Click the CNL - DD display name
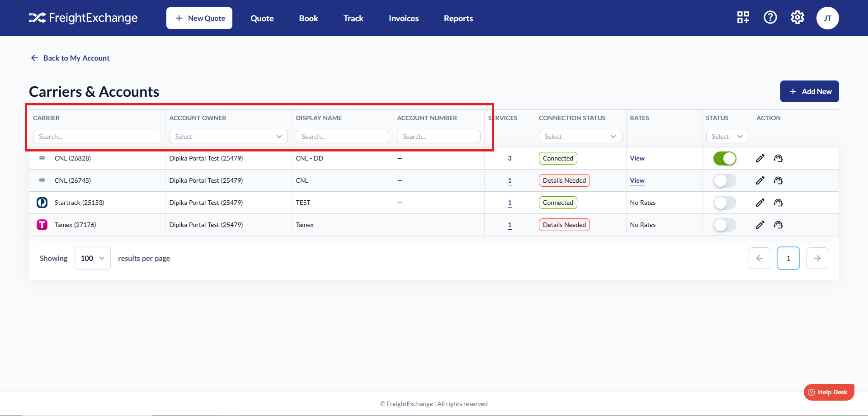 coord(310,158)
